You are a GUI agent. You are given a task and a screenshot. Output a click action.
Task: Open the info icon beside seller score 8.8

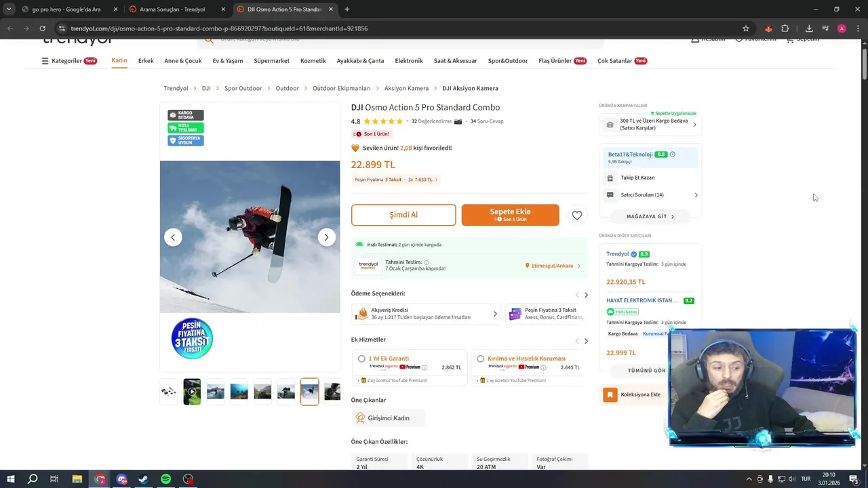coord(673,155)
